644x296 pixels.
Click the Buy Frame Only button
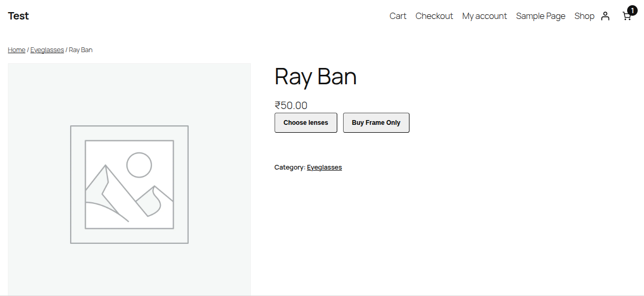(376, 123)
